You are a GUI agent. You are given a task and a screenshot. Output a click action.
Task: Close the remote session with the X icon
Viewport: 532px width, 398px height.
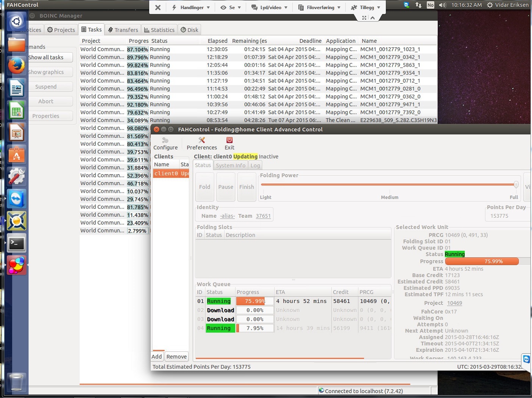coord(158,8)
